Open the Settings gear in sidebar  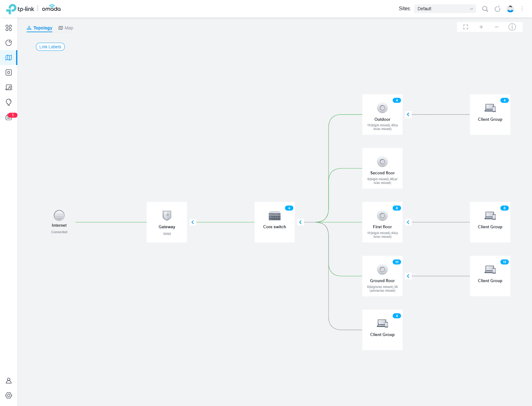(x=9, y=395)
